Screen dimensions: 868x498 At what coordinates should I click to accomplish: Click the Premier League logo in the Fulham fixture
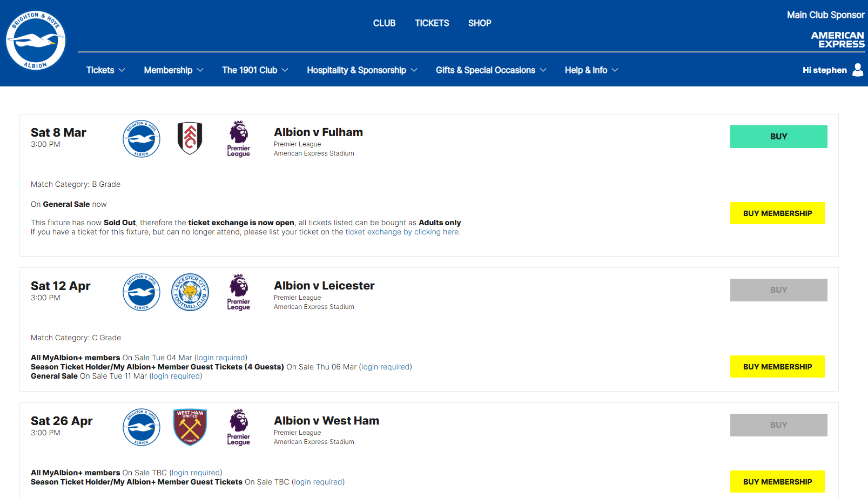(238, 139)
